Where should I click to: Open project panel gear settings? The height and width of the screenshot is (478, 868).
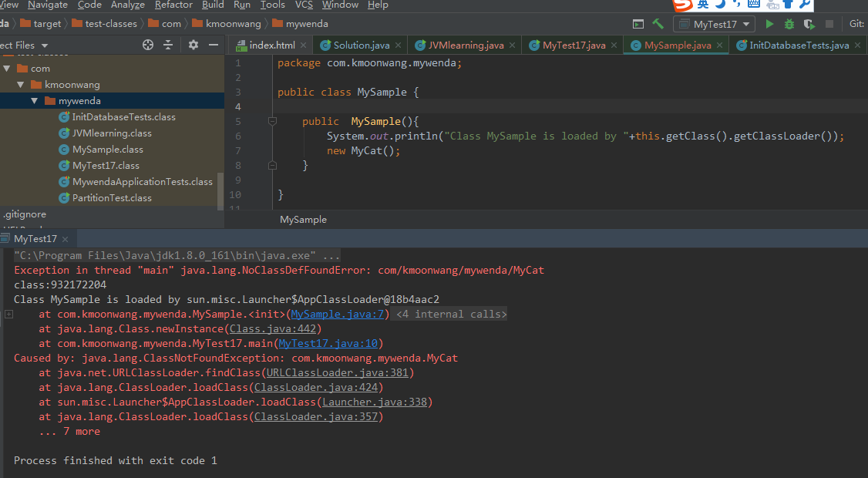pos(193,45)
